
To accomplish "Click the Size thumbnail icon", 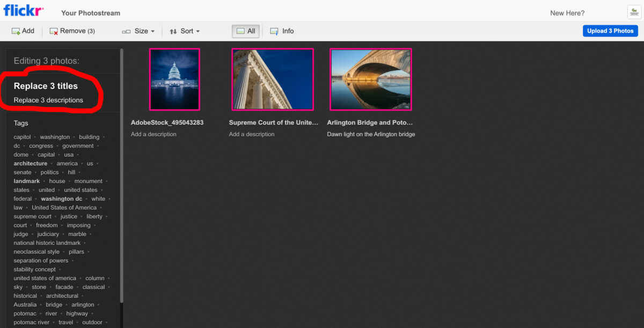I will pyautogui.click(x=127, y=31).
